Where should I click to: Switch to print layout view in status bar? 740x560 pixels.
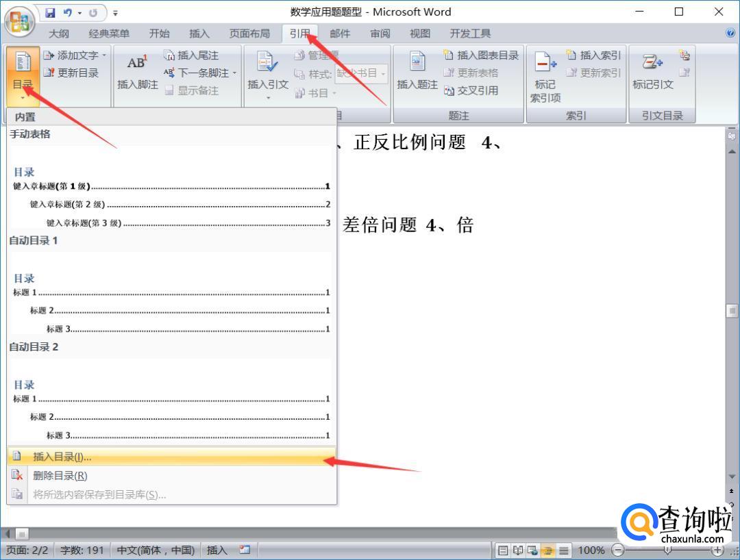click(504, 550)
